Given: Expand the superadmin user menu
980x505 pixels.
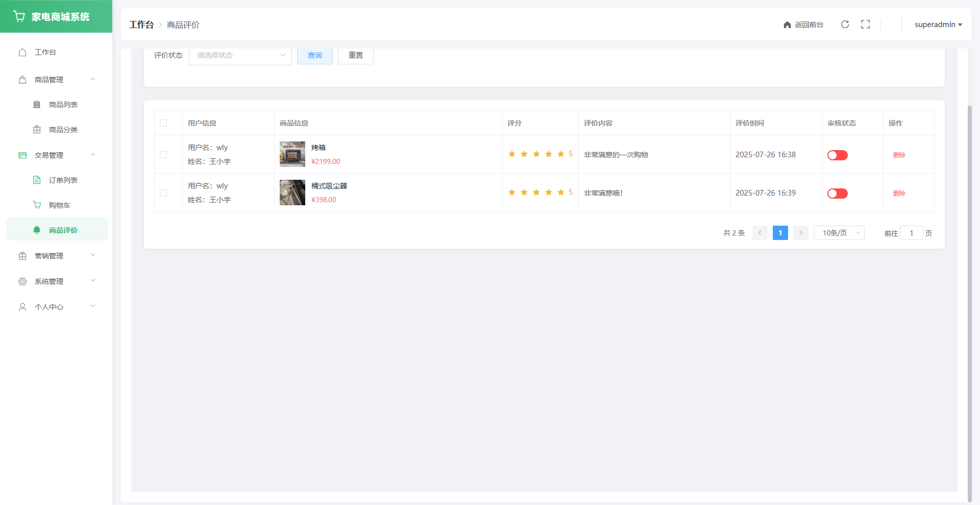Looking at the screenshot, I should [938, 25].
